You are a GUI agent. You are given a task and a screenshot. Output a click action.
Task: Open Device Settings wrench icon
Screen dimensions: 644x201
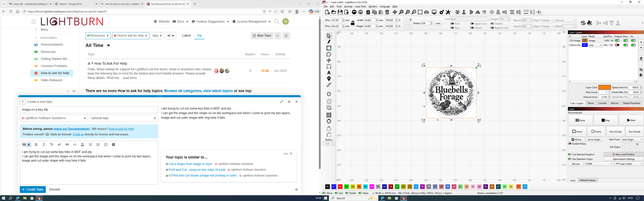(x=448, y=12)
